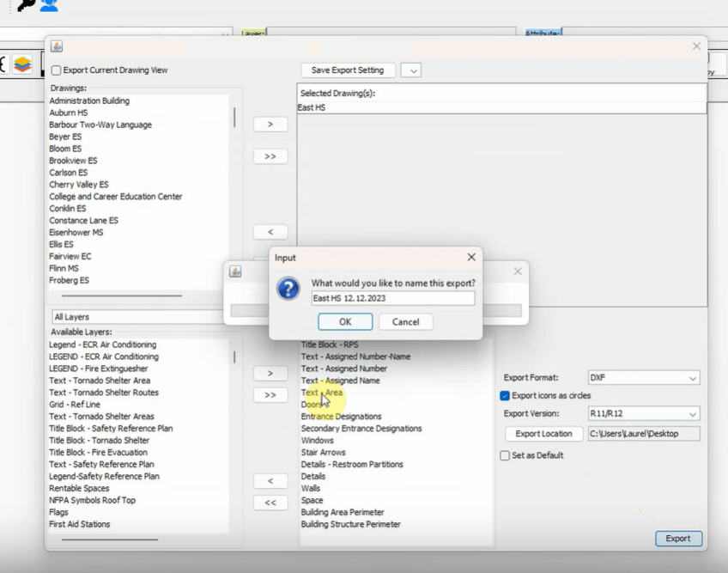Click the Java icon in export dialog title bar
This screenshot has width=728, height=573.
pos(57,46)
